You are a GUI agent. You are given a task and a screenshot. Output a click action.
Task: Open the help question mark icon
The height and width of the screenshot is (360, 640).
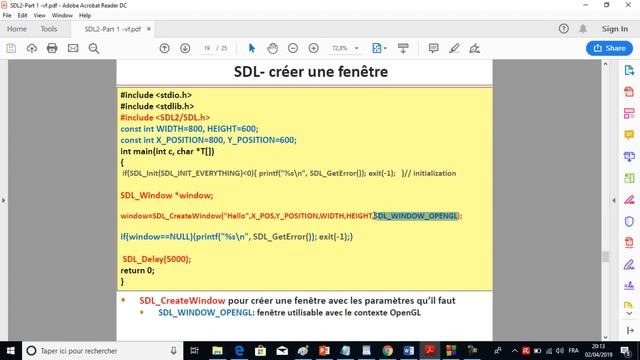[564, 29]
